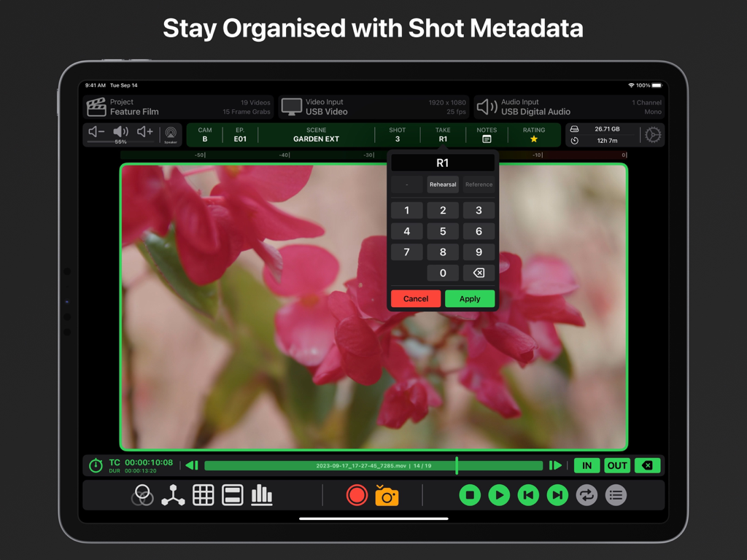Open the settings gear
This screenshot has height=560, width=747.
tap(654, 134)
